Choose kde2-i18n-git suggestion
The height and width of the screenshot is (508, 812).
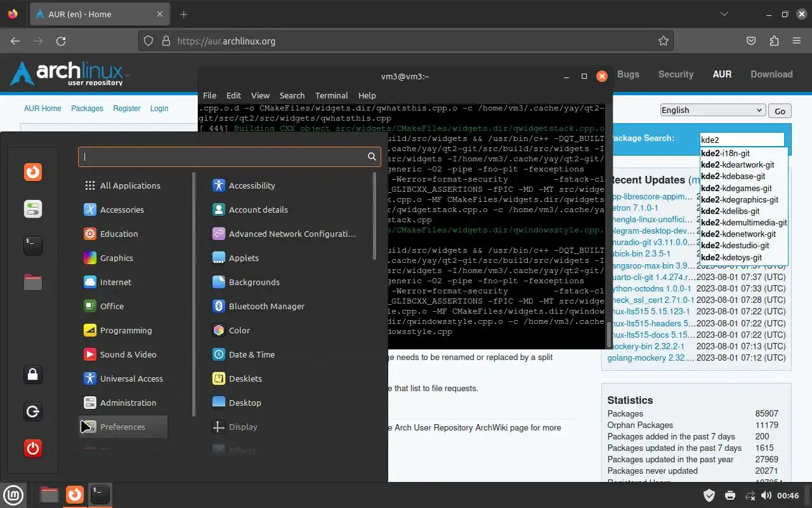pyautogui.click(x=744, y=153)
